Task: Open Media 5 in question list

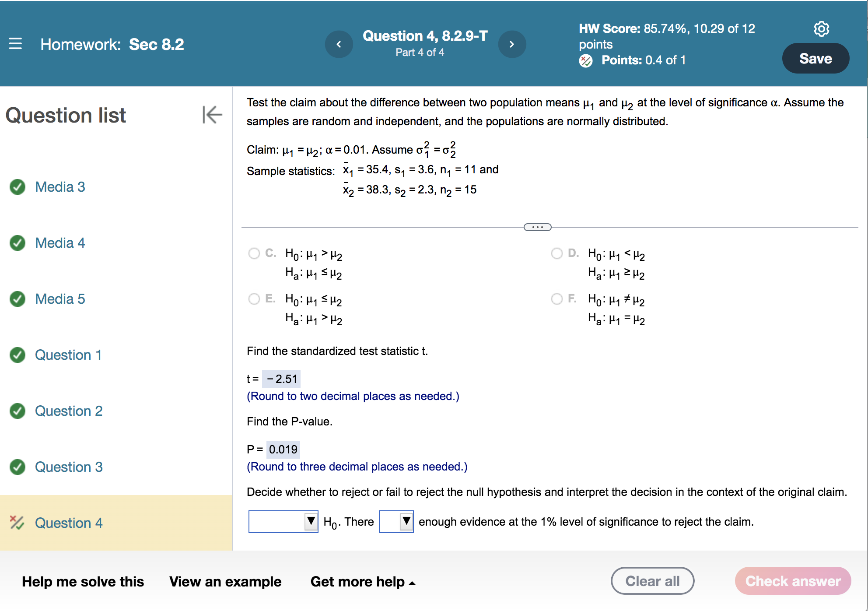Action: point(60,299)
